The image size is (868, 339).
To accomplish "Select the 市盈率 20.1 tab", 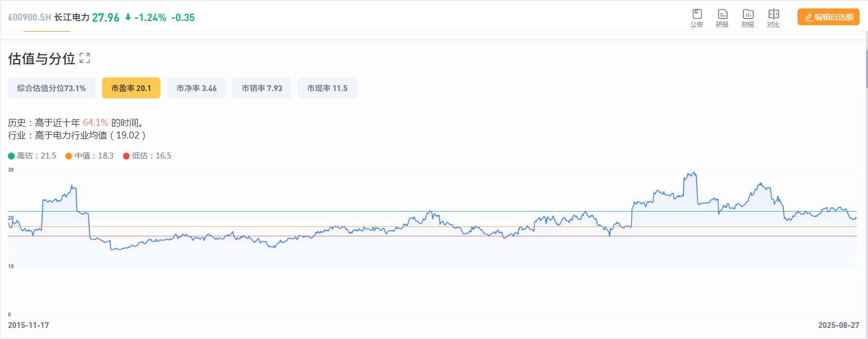I will pyautogui.click(x=131, y=88).
